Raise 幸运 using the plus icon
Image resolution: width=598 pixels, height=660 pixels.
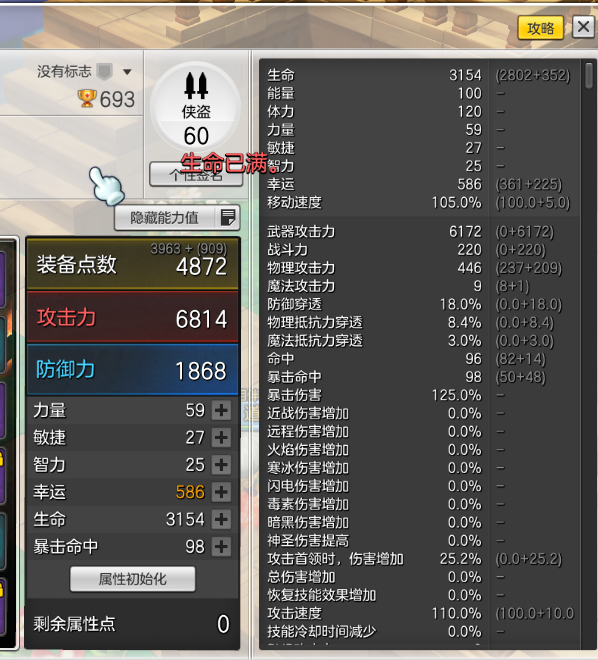(221, 492)
